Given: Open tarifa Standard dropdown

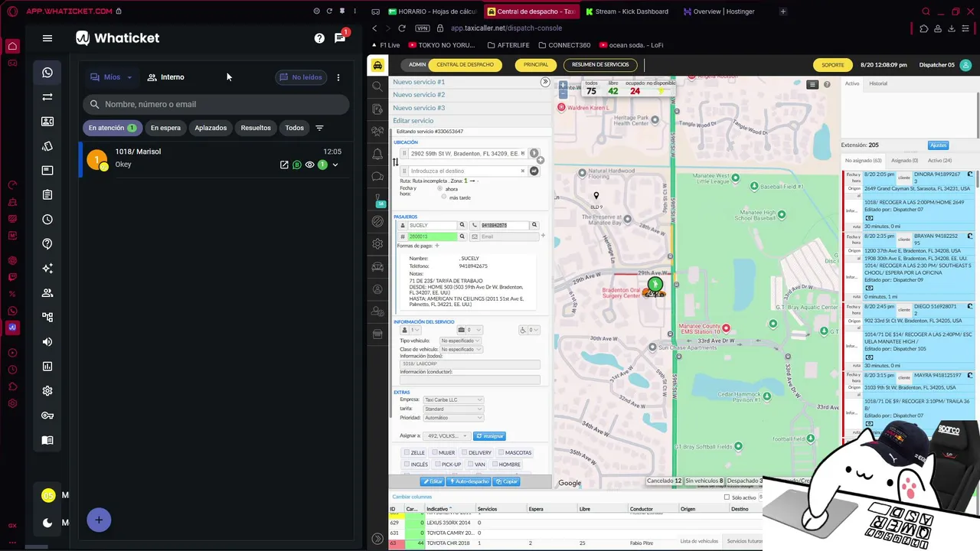Looking at the screenshot, I should [453, 409].
